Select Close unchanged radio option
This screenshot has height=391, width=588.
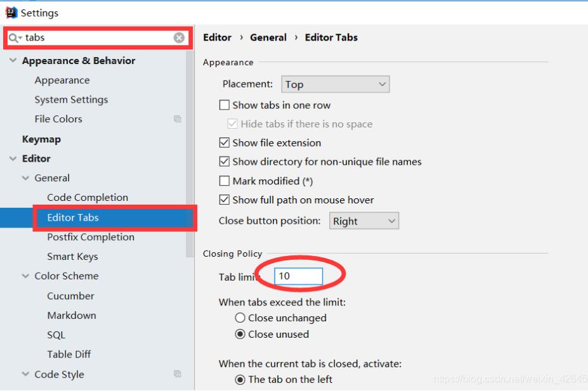240,317
